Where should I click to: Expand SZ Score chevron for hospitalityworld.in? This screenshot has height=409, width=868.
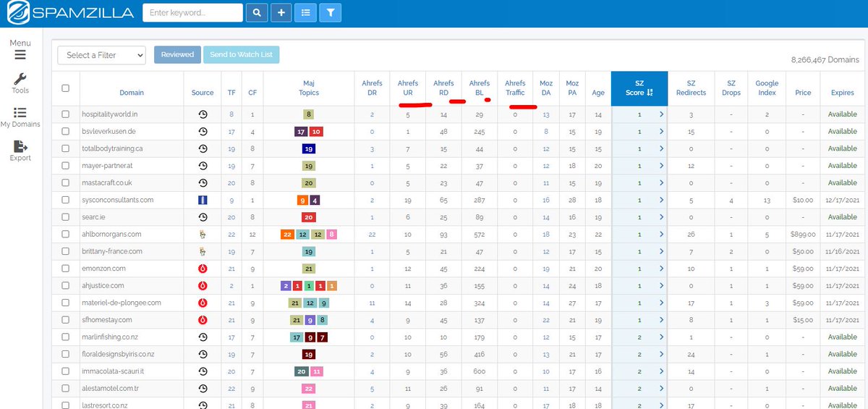(661, 114)
